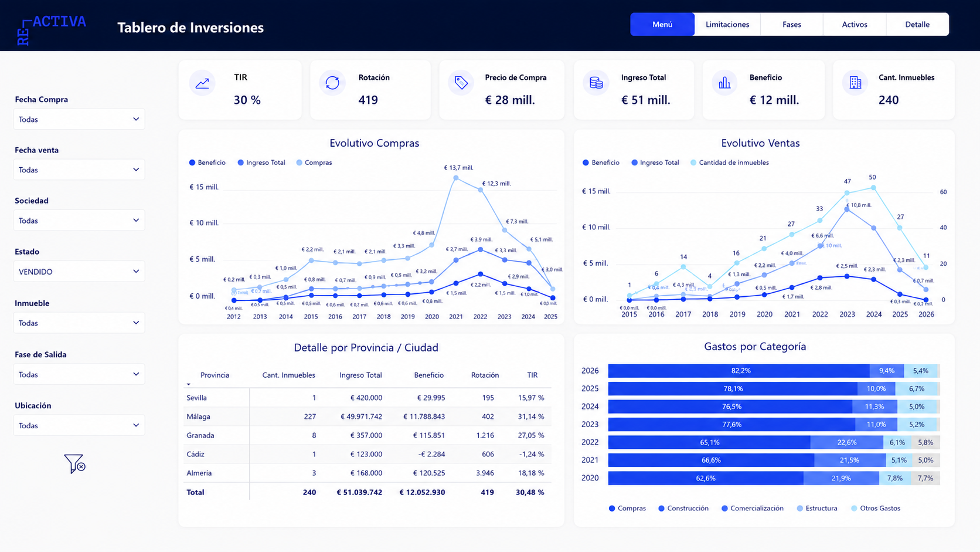Click Cantidad de inmuebles legend dot
Screen dimensions: 980x552
693,162
